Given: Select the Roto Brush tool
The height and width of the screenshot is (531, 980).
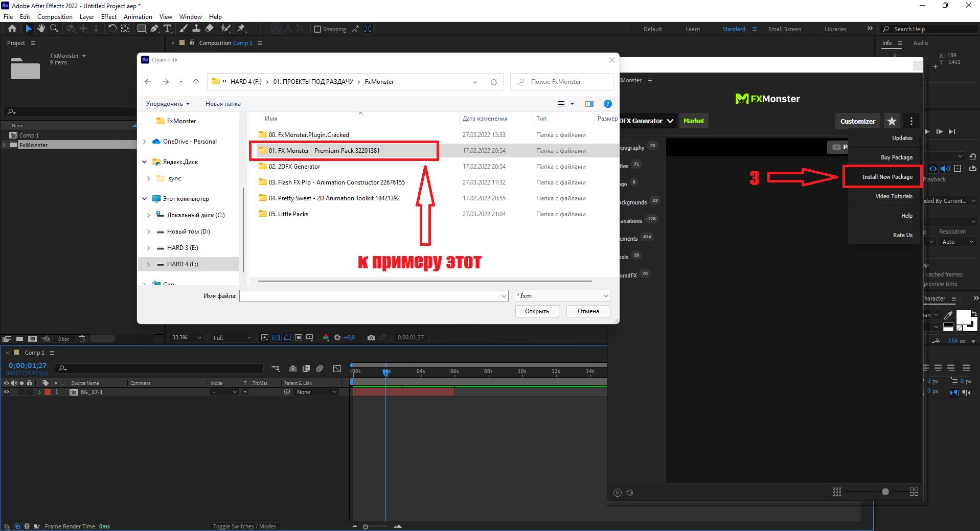Looking at the screenshot, I should (x=225, y=29).
